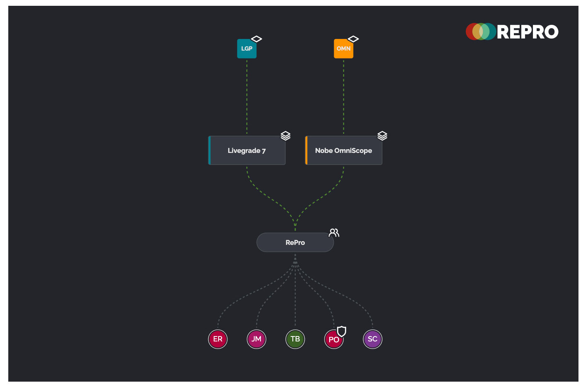Click the teal LGP source badge

247,48
